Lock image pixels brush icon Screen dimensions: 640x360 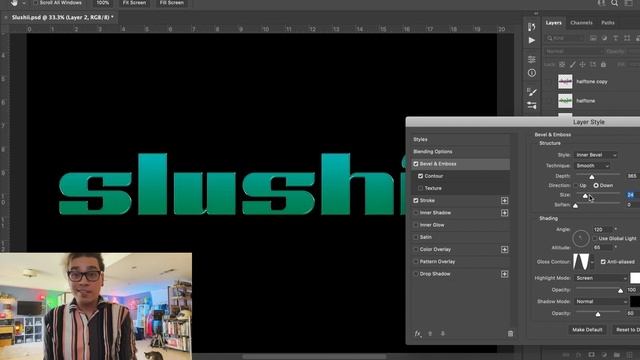573,64
